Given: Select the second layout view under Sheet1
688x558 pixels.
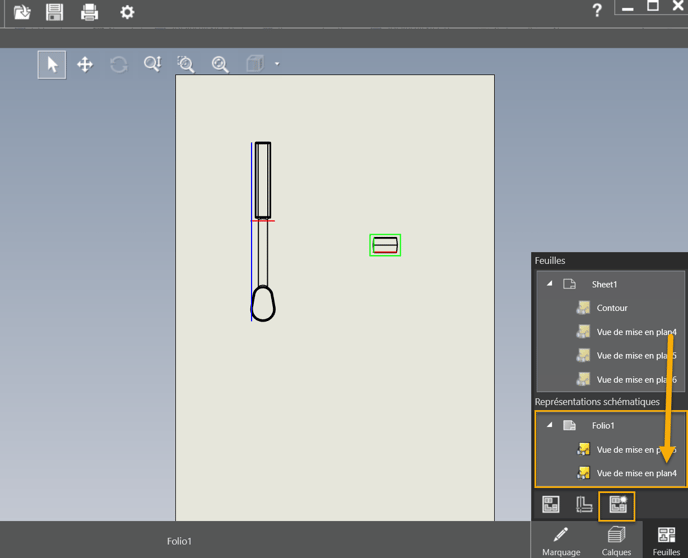Looking at the screenshot, I should pyautogui.click(x=636, y=356).
